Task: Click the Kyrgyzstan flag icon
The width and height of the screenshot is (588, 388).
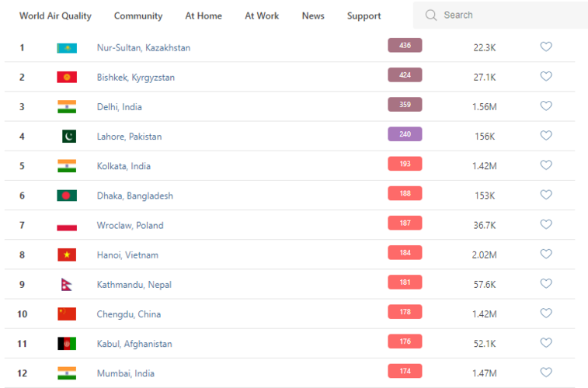Action: click(67, 78)
